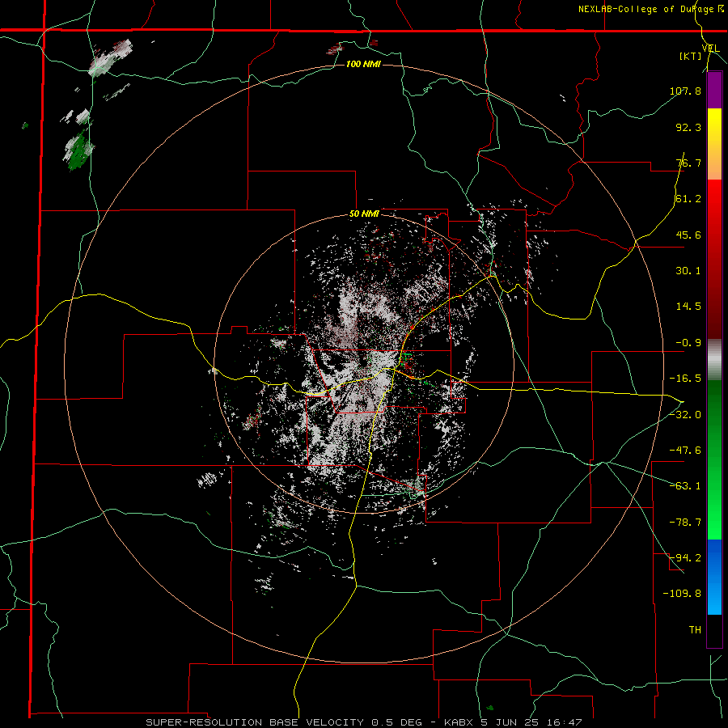The height and width of the screenshot is (728, 728).
Task: Click the -32.0 velocity scale value
Action: click(x=685, y=415)
